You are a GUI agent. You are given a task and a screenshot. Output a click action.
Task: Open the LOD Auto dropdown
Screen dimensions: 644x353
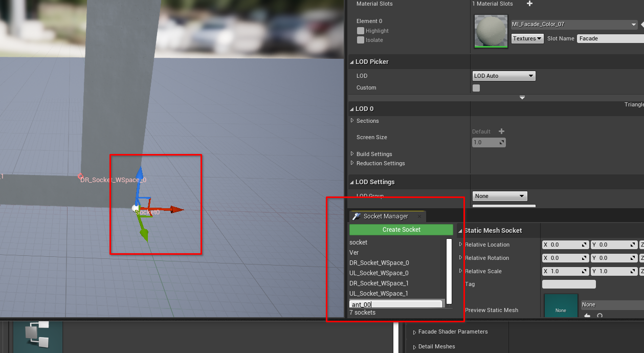[503, 76]
